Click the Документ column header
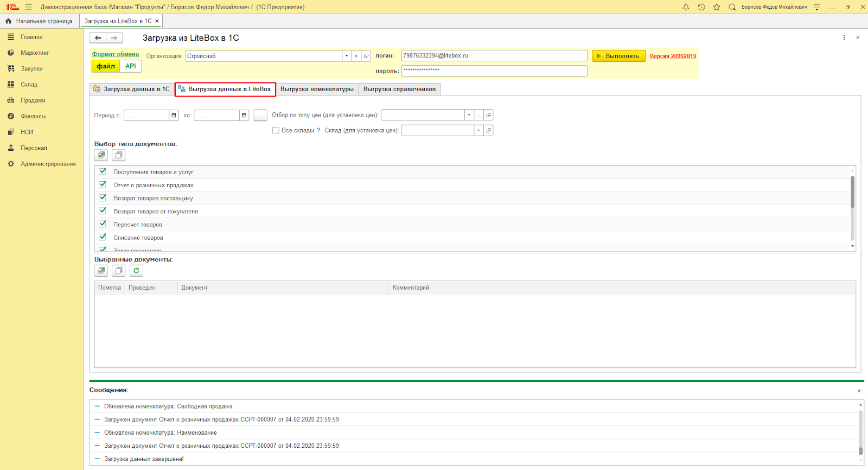The height and width of the screenshot is (470, 868). coord(283,288)
